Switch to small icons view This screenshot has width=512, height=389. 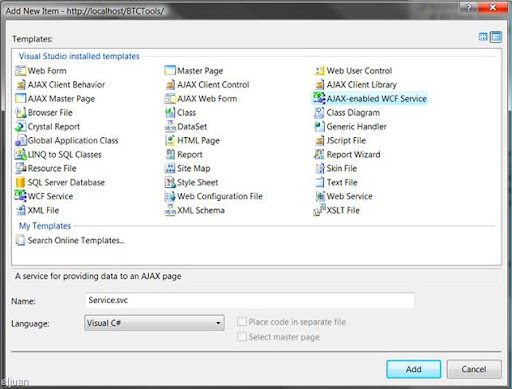click(x=496, y=37)
